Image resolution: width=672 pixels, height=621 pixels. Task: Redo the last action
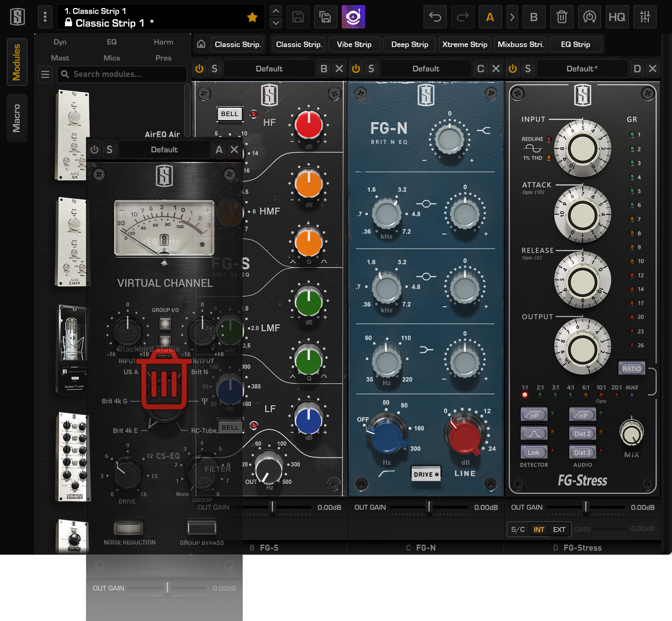462,17
